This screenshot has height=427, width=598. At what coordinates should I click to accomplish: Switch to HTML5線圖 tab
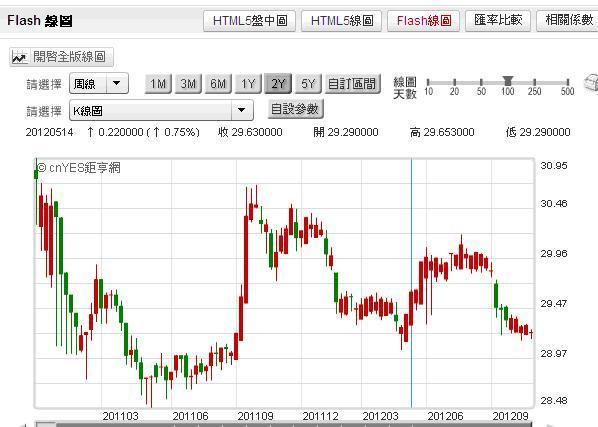(342, 21)
